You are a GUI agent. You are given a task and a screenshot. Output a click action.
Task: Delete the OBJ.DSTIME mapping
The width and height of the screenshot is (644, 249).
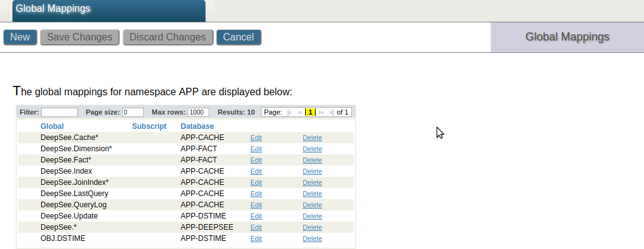pyautogui.click(x=312, y=238)
